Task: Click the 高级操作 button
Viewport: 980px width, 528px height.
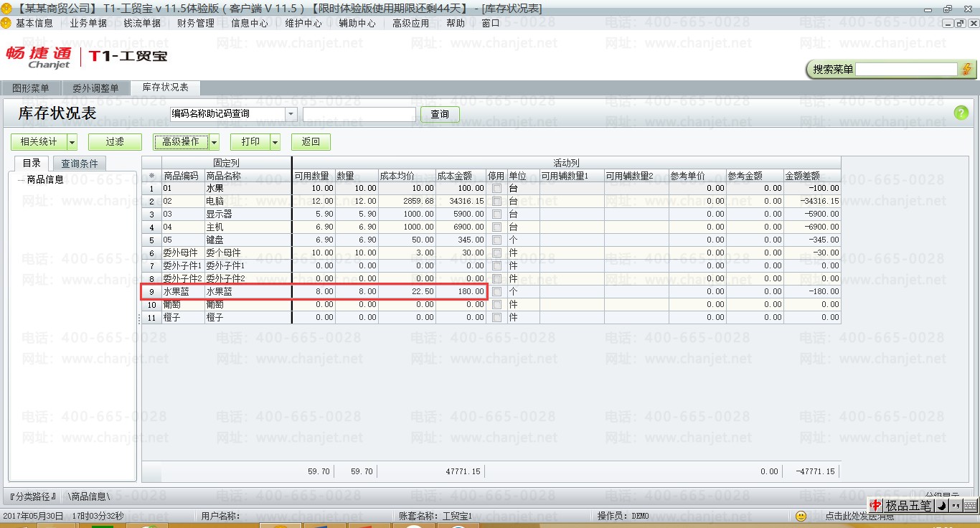Action: tap(181, 142)
